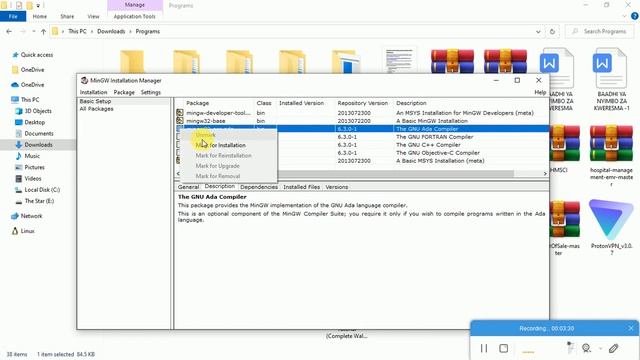Image resolution: width=640 pixels, height=360 pixels.
Task: Open the Help menu in MinGW
Action: 540,92
